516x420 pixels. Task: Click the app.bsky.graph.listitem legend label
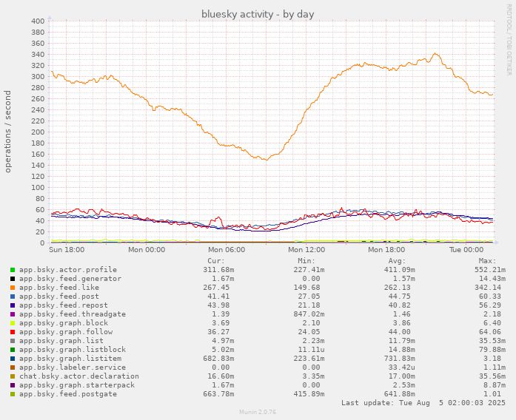click(70, 359)
